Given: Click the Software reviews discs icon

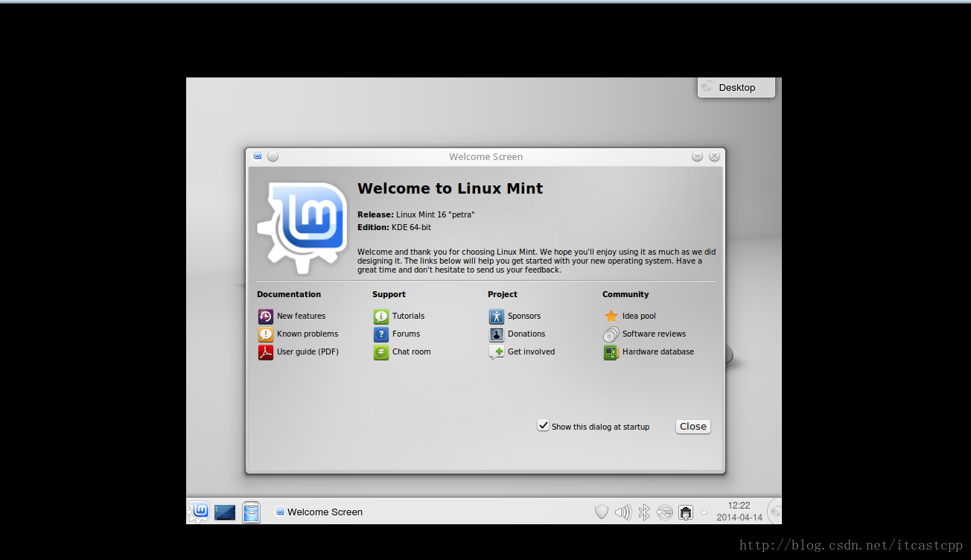Looking at the screenshot, I should (x=611, y=334).
